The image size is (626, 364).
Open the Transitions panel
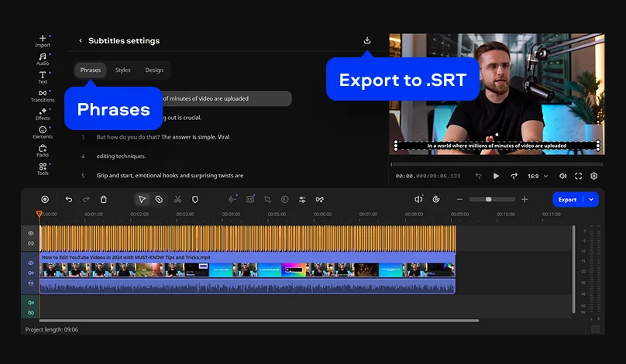click(43, 95)
